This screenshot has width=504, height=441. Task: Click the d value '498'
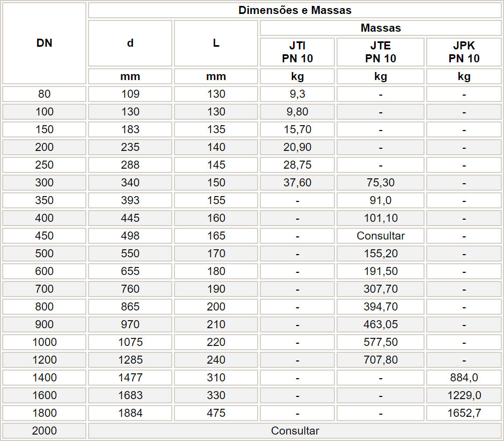tap(130, 235)
